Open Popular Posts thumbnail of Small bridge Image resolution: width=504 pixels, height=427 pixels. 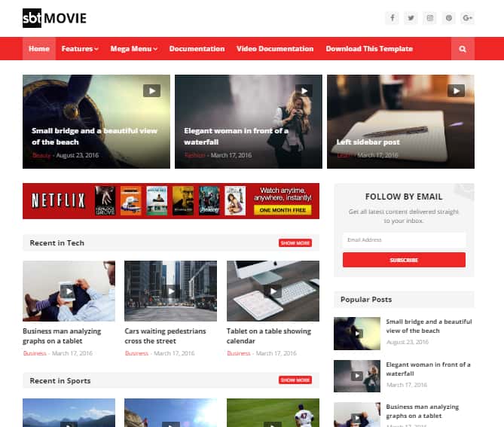point(357,334)
